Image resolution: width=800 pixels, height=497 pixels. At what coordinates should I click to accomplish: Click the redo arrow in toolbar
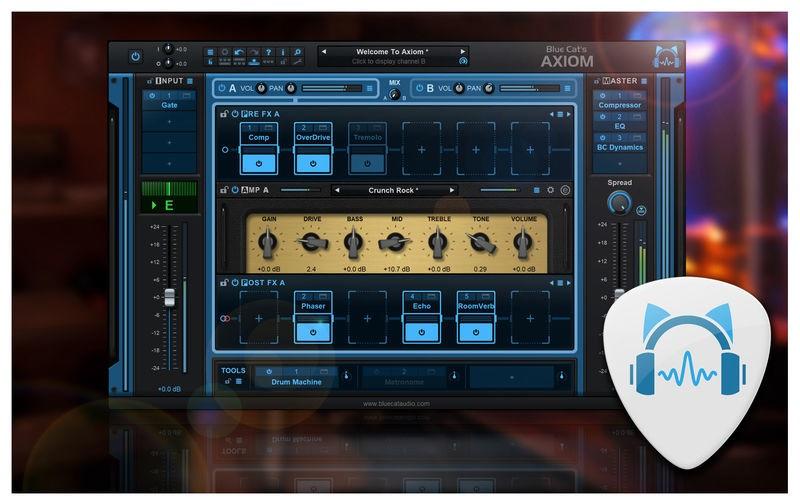[254, 52]
